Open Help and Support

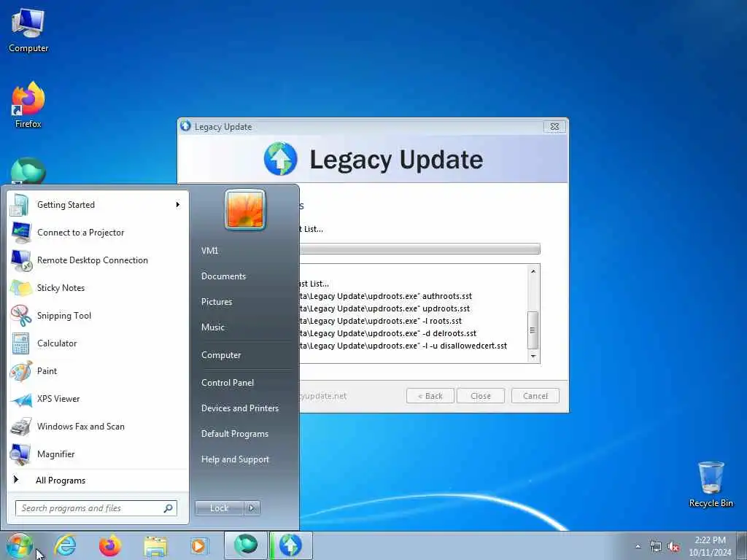click(235, 459)
